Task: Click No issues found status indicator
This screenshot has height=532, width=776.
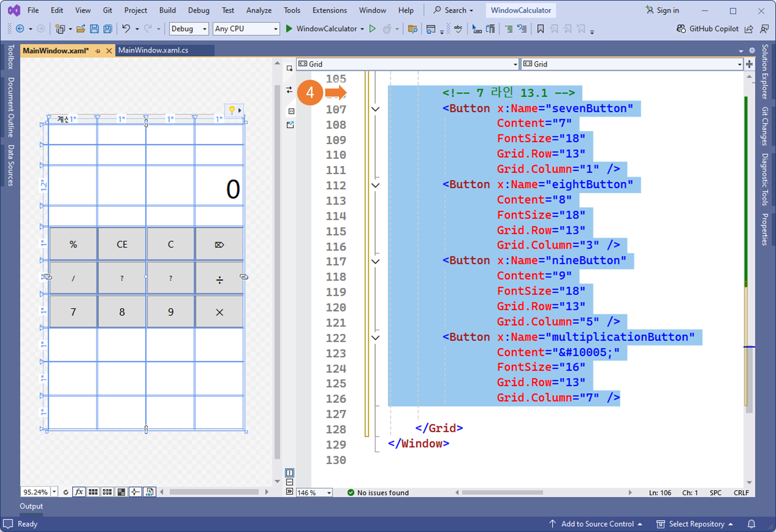Action: pos(378,492)
